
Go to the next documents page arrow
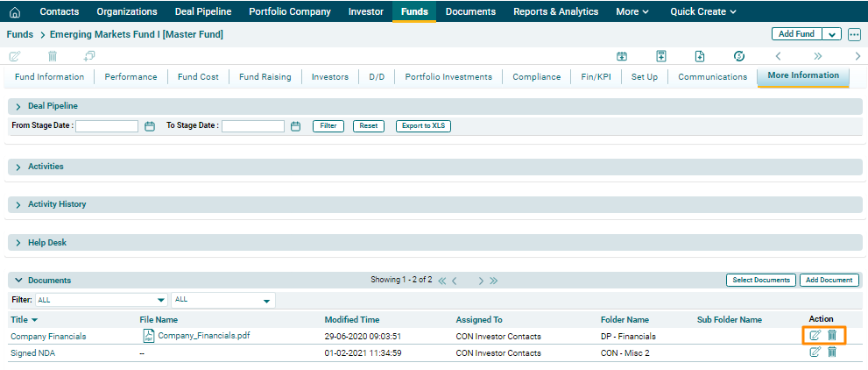coord(481,281)
